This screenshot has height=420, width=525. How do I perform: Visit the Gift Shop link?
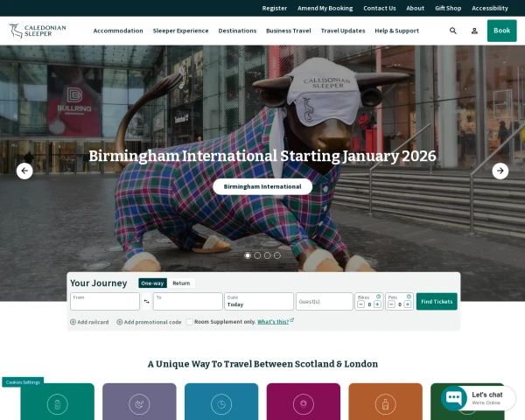(448, 9)
